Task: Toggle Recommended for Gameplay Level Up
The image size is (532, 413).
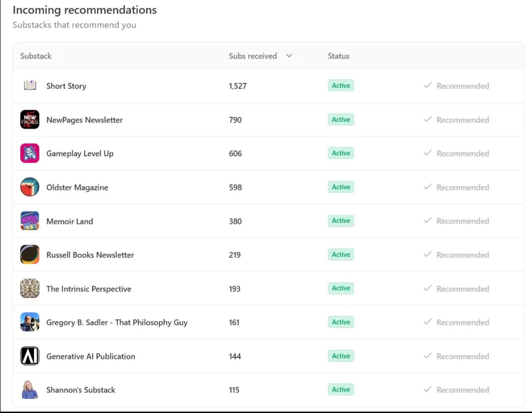Action: click(456, 153)
